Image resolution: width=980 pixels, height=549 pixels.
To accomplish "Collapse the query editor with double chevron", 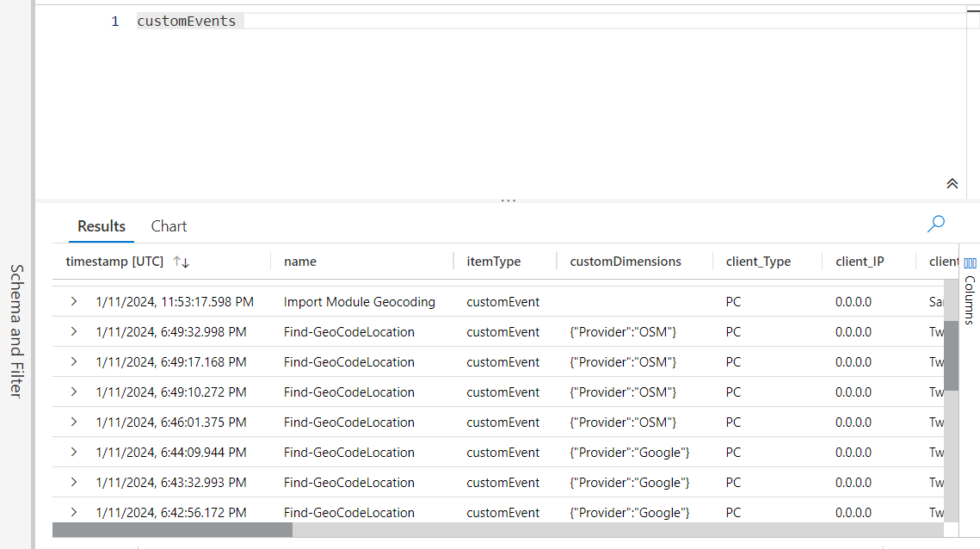I will click(x=952, y=183).
